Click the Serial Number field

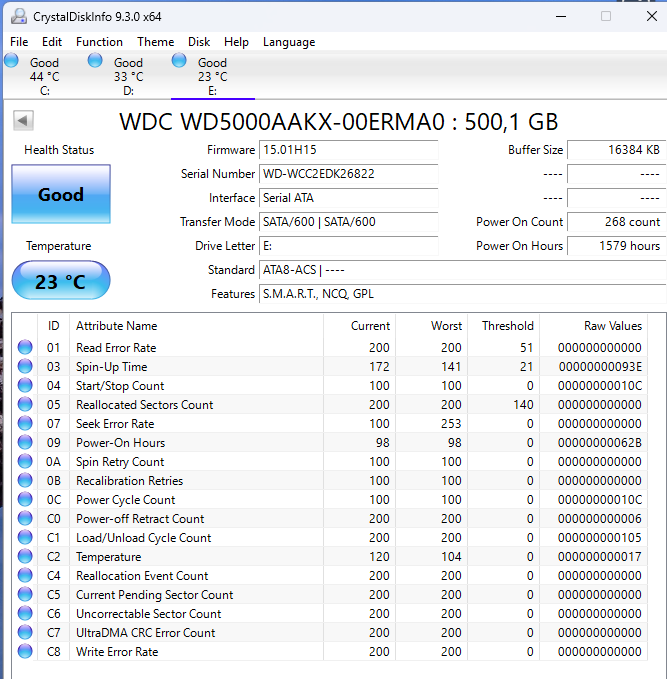click(x=347, y=174)
